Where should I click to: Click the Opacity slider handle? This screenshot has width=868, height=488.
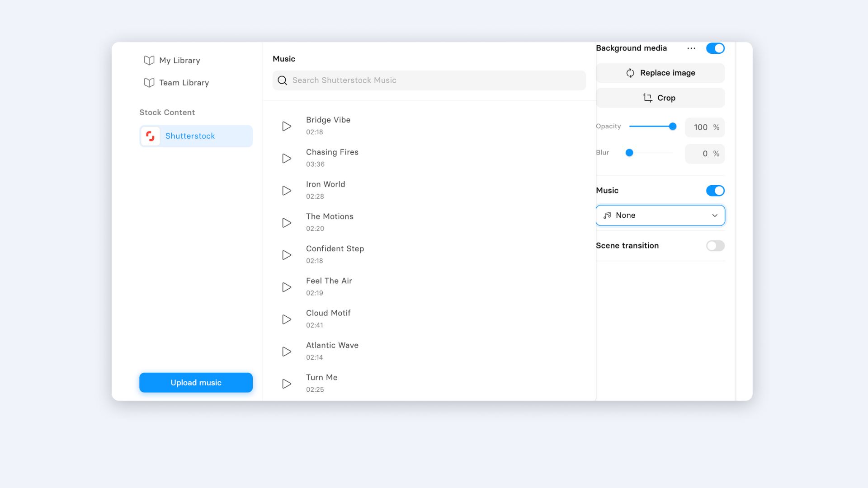673,127
